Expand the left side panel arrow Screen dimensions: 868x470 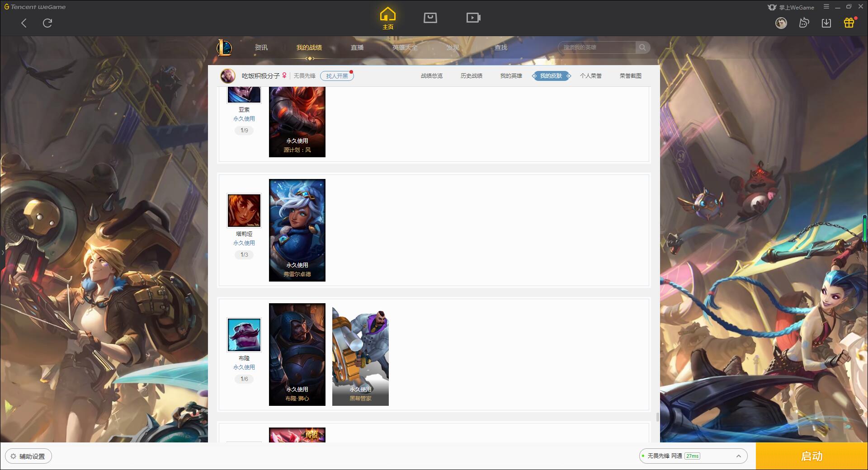click(x=3, y=253)
